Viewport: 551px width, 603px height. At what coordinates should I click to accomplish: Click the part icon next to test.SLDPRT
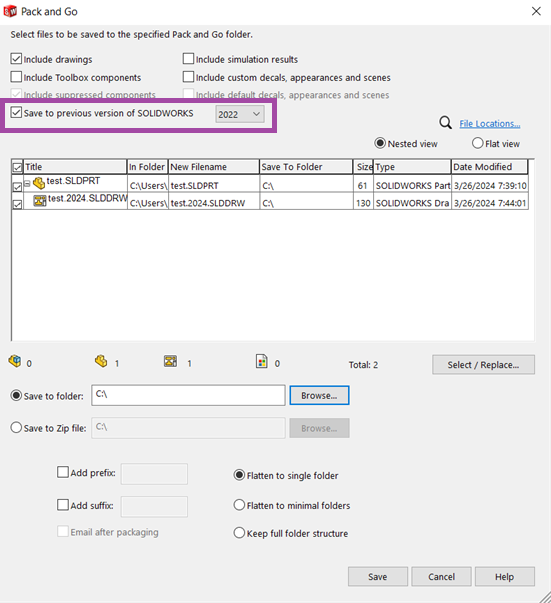[39, 183]
